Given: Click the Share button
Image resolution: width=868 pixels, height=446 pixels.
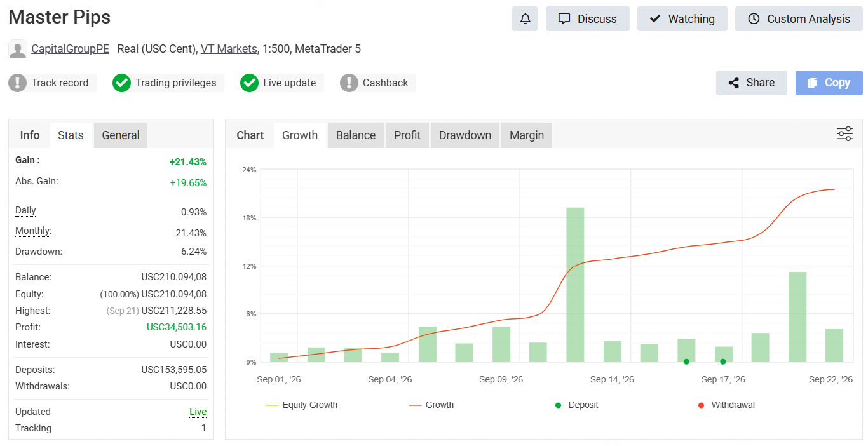Looking at the screenshot, I should (x=752, y=83).
